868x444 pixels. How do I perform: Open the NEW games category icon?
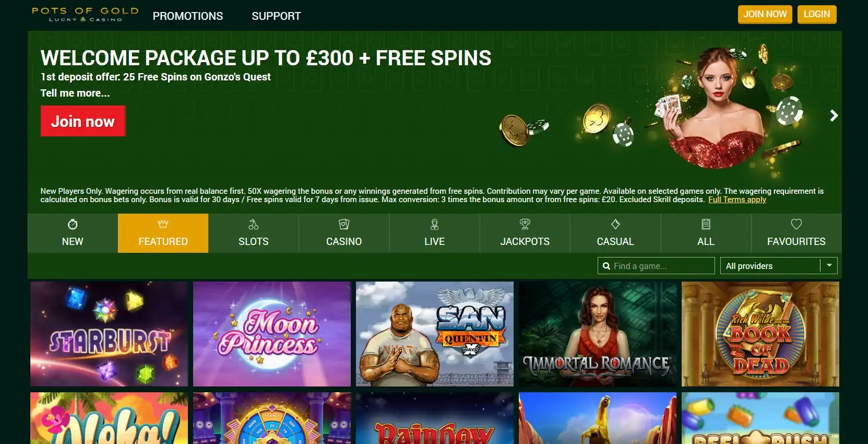pos(73,224)
